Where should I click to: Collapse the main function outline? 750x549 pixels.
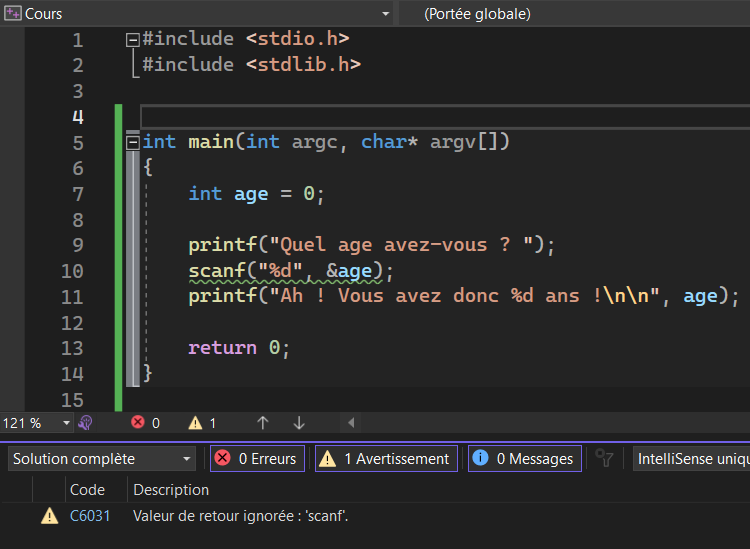coord(132,142)
